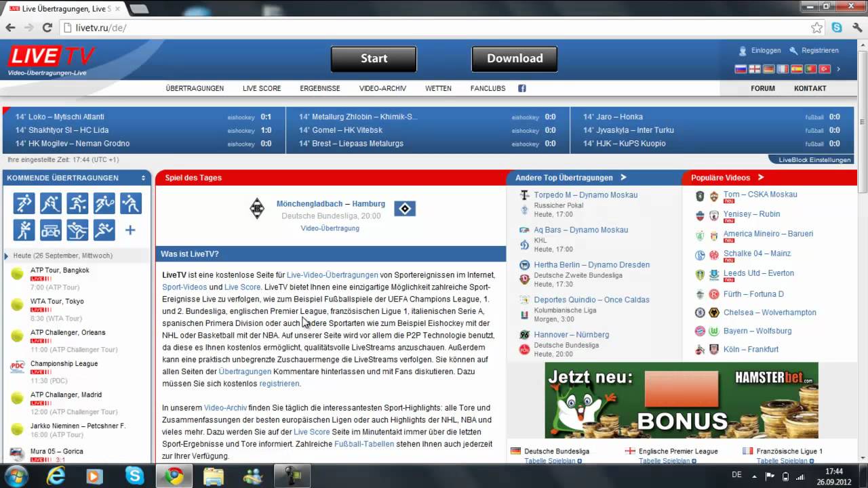Collapse the Heute (26 September, Mittwoch) group
Image resolution: width=868 pixels, height=488 pixels.
(x=7, y=256)
